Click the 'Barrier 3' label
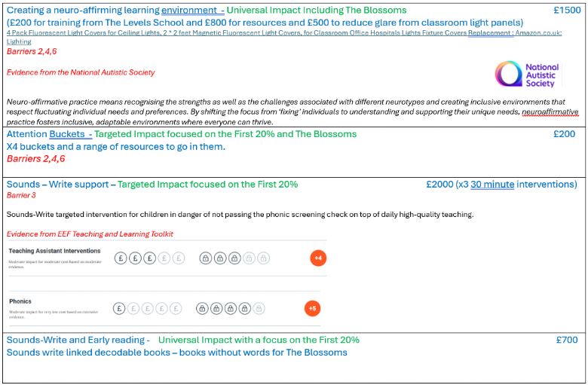This screenshot has height=385, width=588. point(21,195)
